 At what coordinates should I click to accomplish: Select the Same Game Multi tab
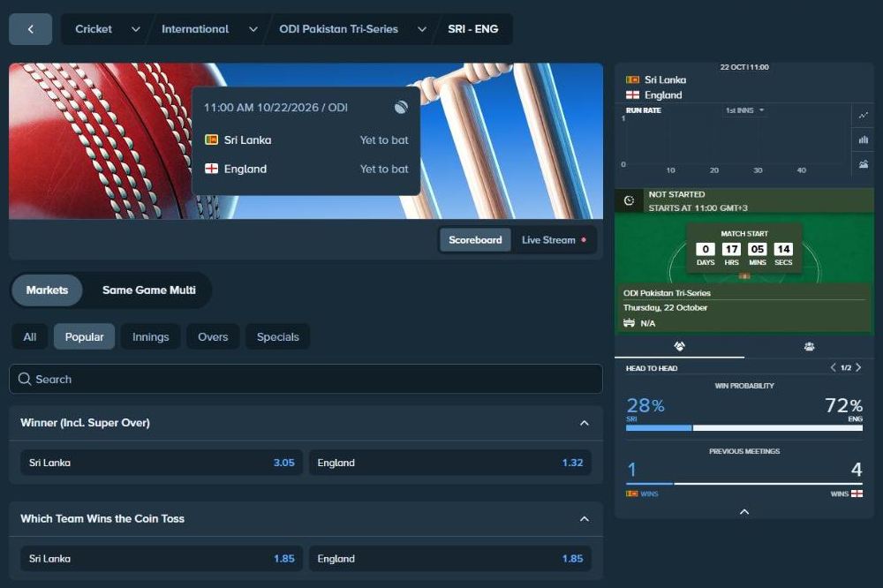148,290
